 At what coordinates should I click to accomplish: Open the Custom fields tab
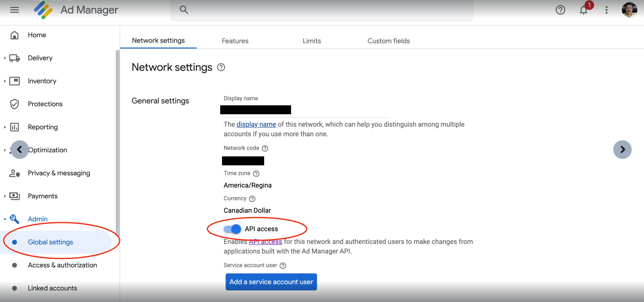[389, 41]
